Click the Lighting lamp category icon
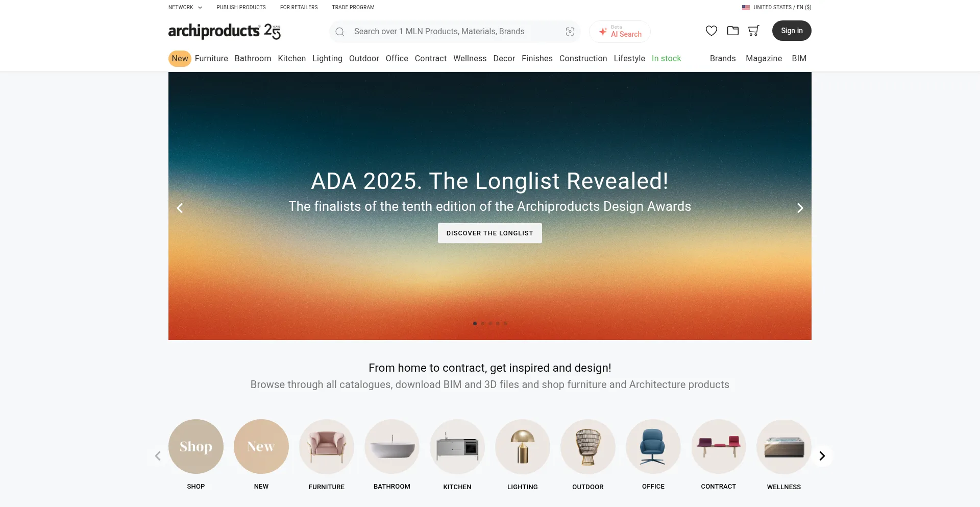Viewport: 980px width, 507px height. pos(523,447)
